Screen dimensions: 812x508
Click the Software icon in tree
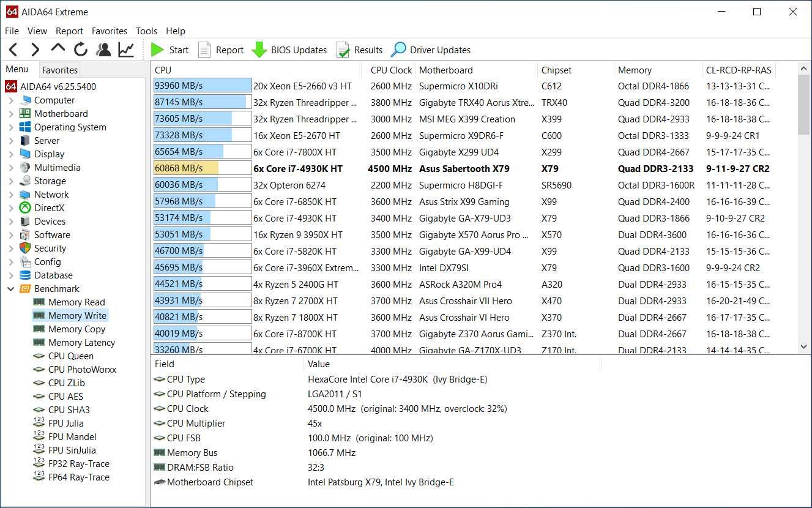pos(25,235)
